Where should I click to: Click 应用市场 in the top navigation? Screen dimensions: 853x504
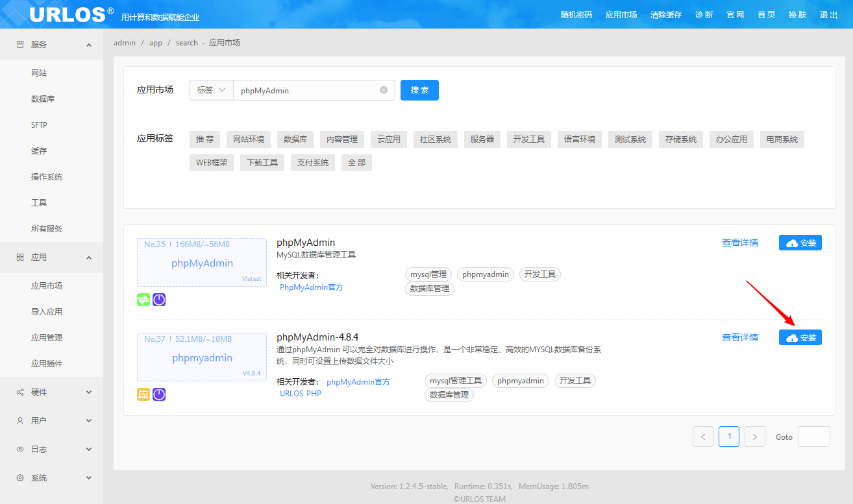(621, 15)
